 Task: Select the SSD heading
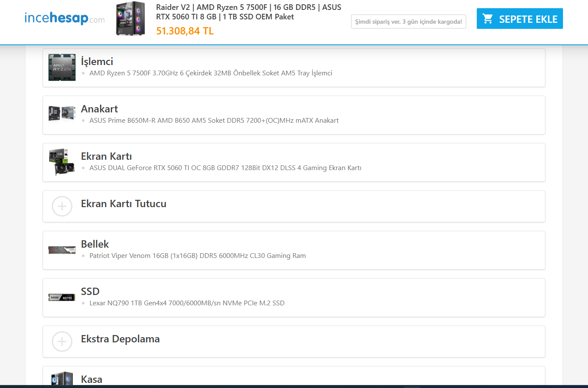[x=90, y=292]
